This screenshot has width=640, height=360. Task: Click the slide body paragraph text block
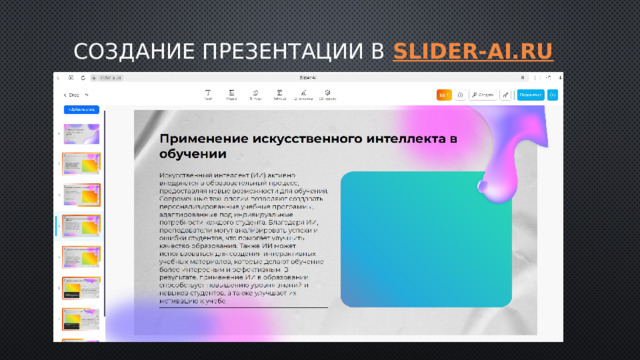click(x=243, y=238)
